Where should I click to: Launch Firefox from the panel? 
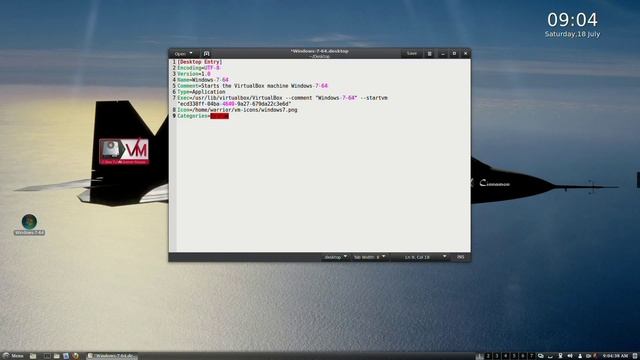coord(75,356)
